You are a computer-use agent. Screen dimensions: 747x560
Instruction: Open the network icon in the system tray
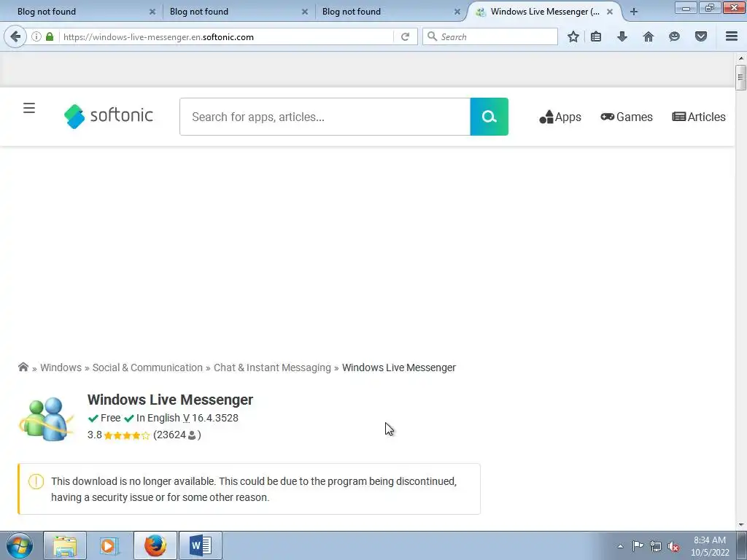[656, 546]
